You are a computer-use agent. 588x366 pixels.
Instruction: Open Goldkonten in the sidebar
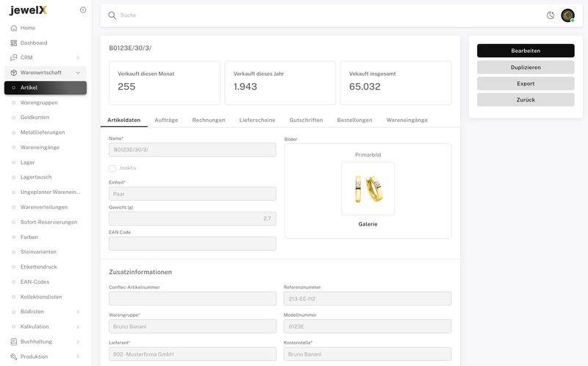click(x=35, y=118)
